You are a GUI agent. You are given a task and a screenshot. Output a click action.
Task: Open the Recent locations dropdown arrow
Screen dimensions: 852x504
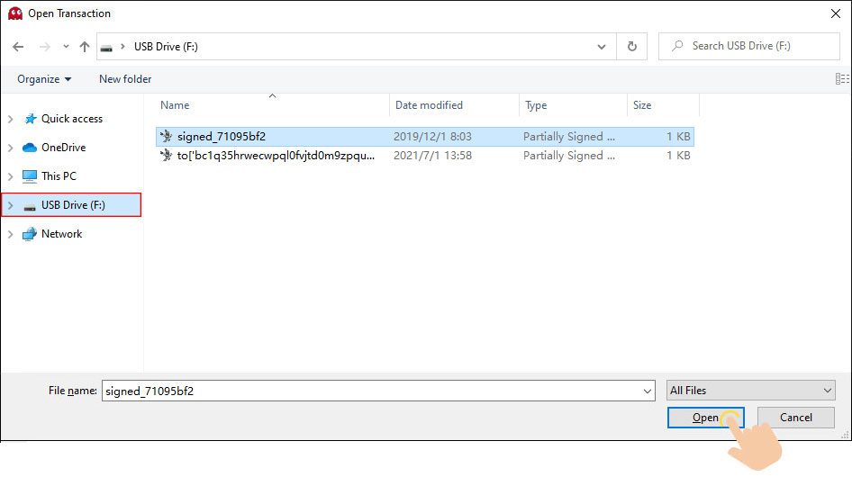pyautogui.click(x=66, y=47)
